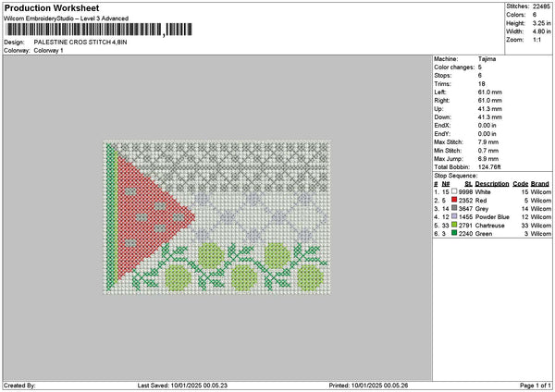Screen dimensions: 555x392
Task: Click the Color changes value 5
Action: pos(479,67)
